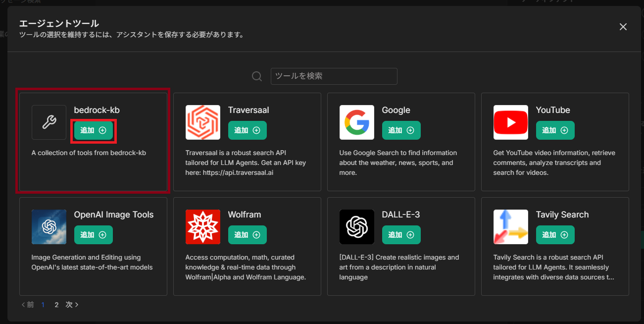This screenshot has width=644, height=324.
Task: Click the bedrock-kb wrench icon
Action: click(49, 122)
